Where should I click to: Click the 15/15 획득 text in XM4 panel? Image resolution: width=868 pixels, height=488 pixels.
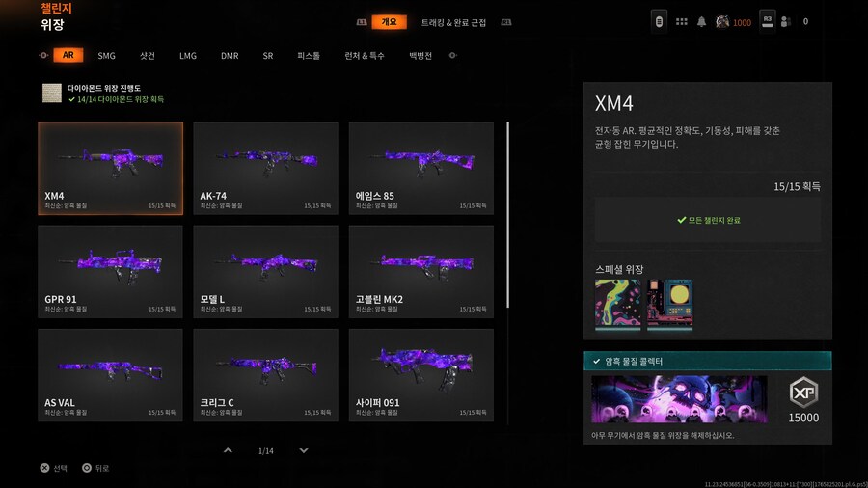click(797, 186)
